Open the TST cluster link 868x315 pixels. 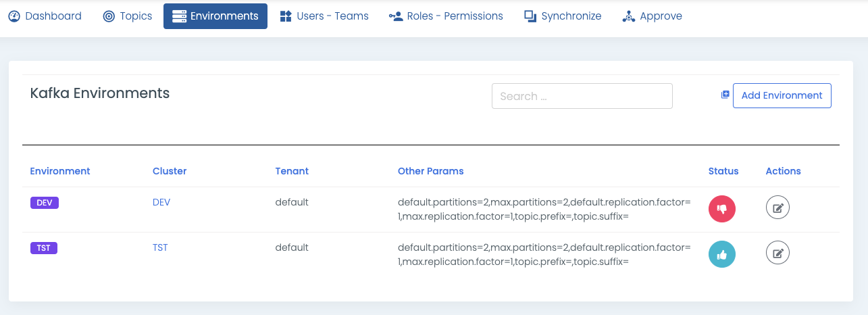pos(160,247)
